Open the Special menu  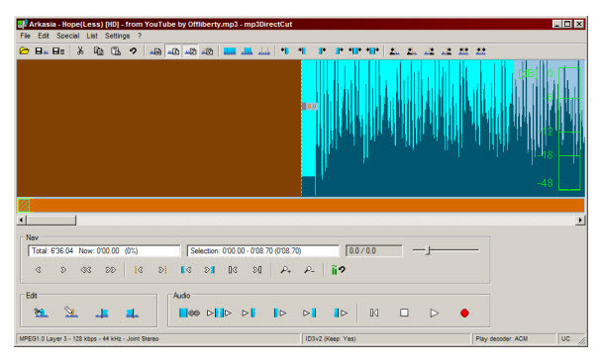tap(68, 36)
